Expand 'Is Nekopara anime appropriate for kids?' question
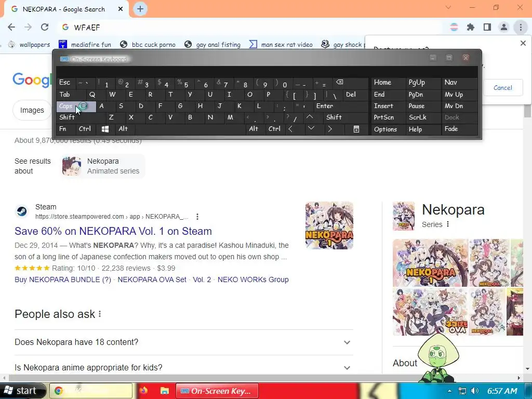 click(183, 367)
